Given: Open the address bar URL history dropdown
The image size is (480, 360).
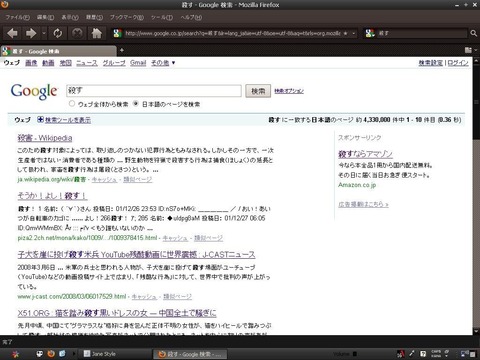Looking at the screenshot, I should pos(353,33).
